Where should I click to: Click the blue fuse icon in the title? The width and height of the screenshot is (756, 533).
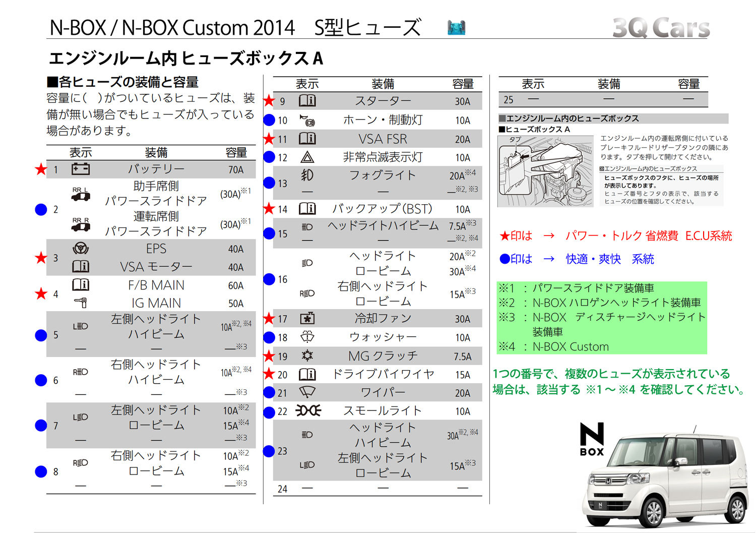point(457,28)
